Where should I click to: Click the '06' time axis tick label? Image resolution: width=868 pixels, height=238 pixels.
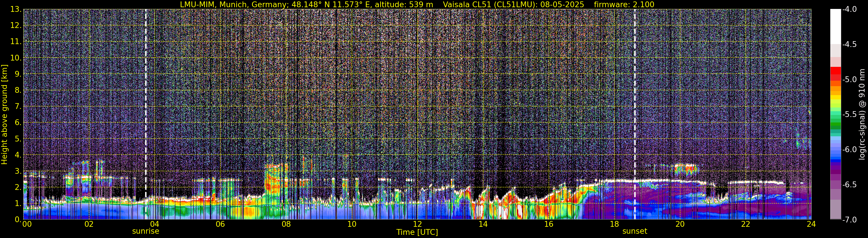[x=220, y=224]
